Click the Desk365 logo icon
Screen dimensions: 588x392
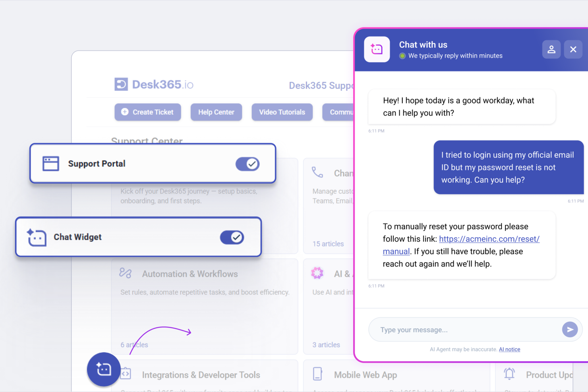coord(120,84)
